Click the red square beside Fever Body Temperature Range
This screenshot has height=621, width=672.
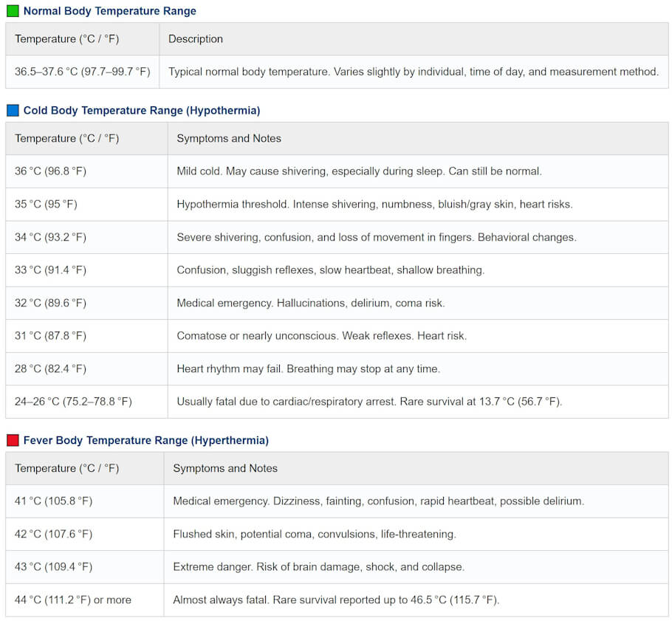(x=13, y=441)
